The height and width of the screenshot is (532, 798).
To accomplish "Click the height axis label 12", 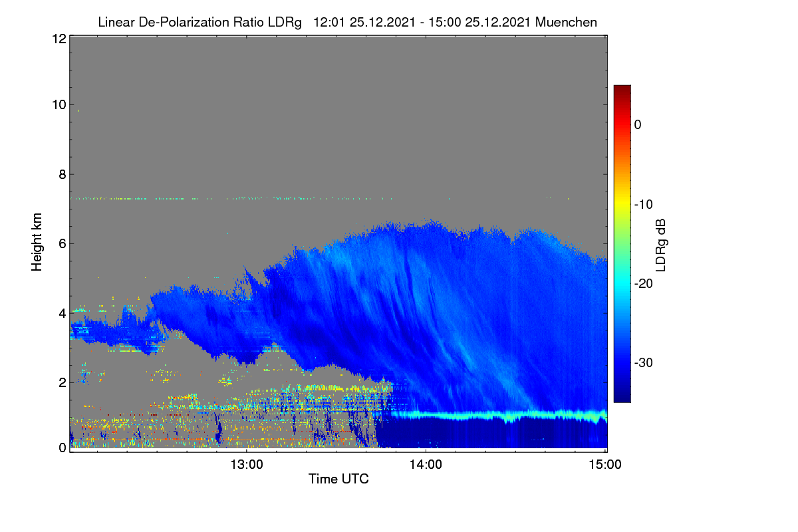I will pyautogui.click(x=58, y=39).
